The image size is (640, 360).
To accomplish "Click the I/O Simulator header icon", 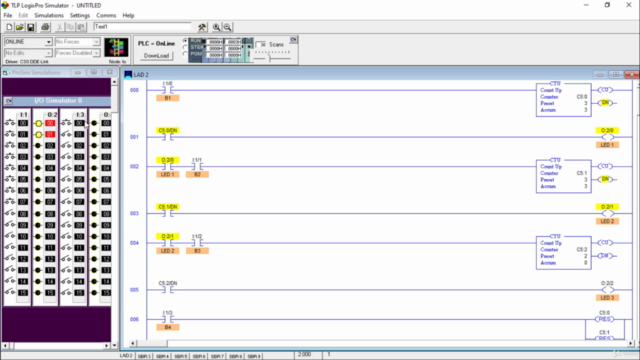I will pos(9,101).
